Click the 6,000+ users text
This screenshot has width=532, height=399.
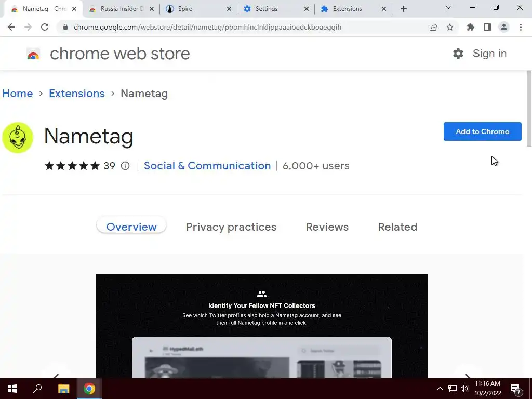[x=316, y=166]
